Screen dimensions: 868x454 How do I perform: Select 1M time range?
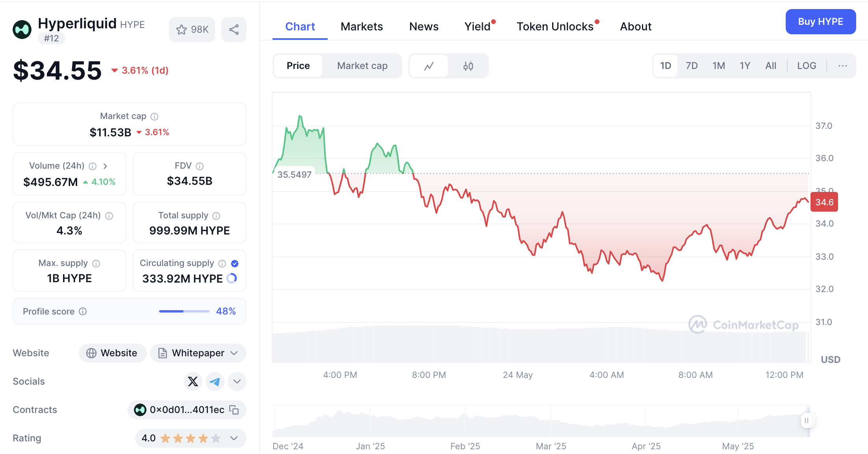(719, 66)
